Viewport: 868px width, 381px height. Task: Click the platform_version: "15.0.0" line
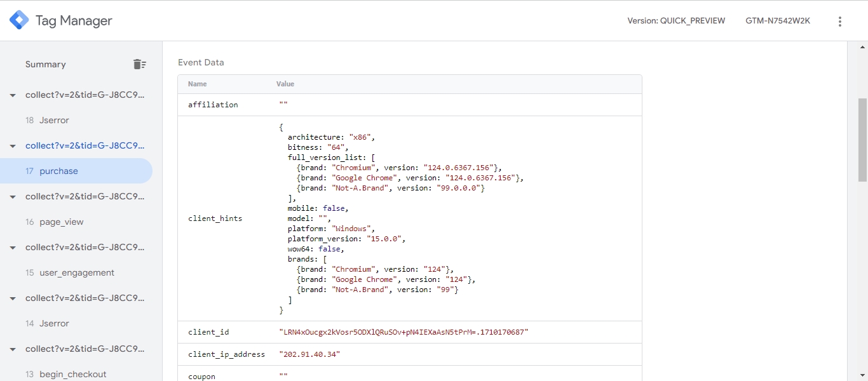(346, 239)
